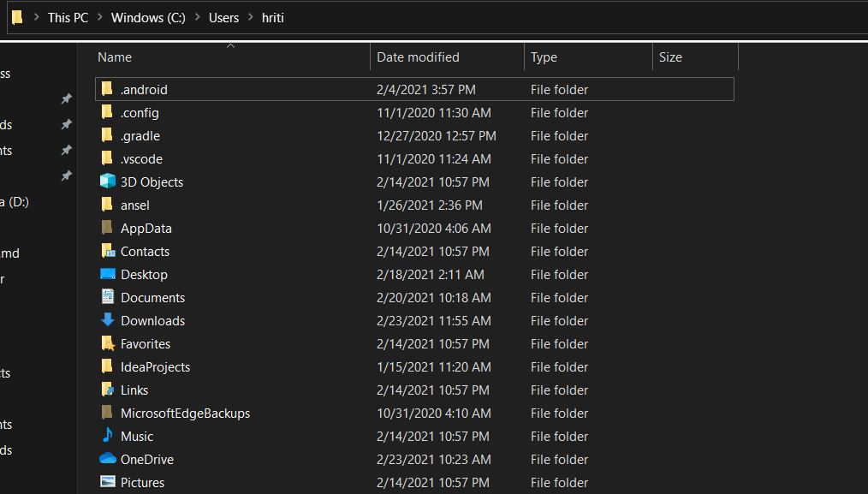Sort list by Size column header

pos(670,57)
